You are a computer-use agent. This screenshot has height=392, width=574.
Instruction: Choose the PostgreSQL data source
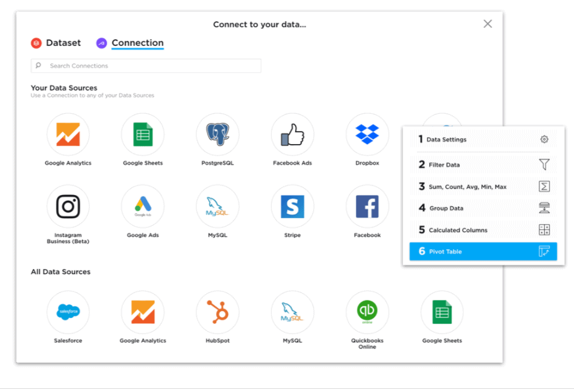pos(217,135)
